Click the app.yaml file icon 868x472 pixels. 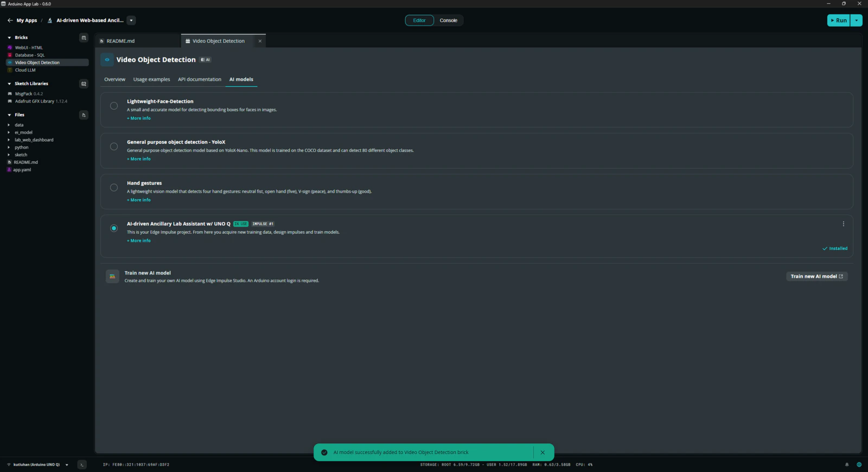(x=9, y=170)
